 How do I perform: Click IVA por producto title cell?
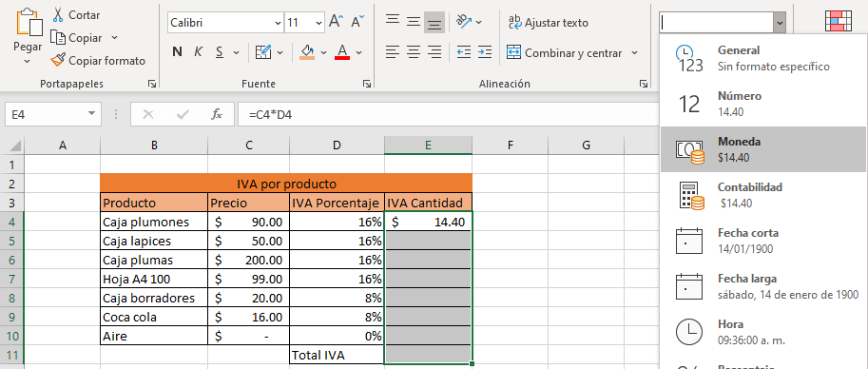286,184
